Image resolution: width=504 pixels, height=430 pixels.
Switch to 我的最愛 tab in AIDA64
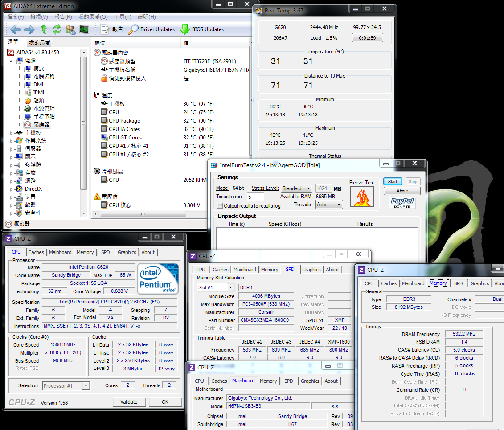(x=39, y=42)
